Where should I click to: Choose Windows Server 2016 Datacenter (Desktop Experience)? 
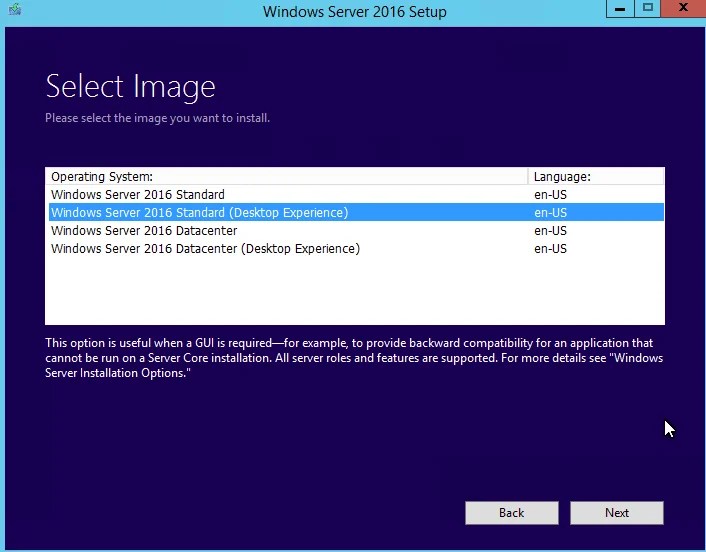[356, 249]
